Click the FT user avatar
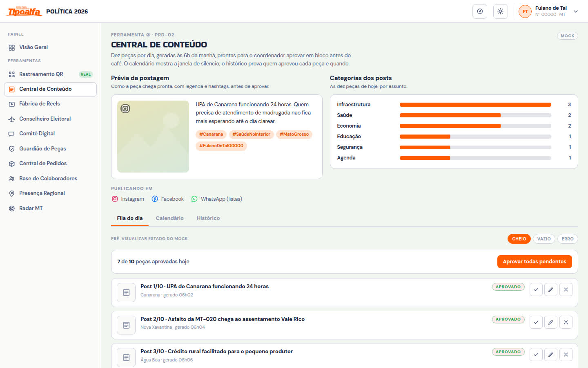This screenshot has height=368, width=588. point(525,11)
